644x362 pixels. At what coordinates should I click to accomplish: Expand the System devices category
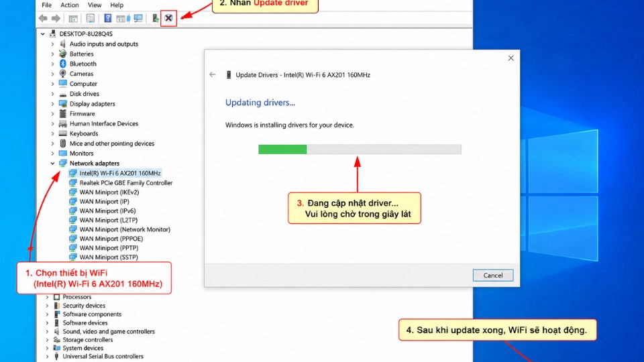[x=47, y=348]
